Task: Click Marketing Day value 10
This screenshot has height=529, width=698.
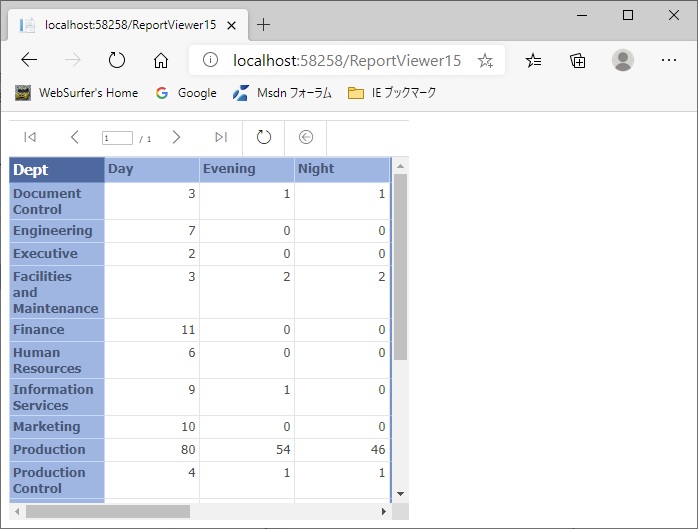Action: point(188,427)
